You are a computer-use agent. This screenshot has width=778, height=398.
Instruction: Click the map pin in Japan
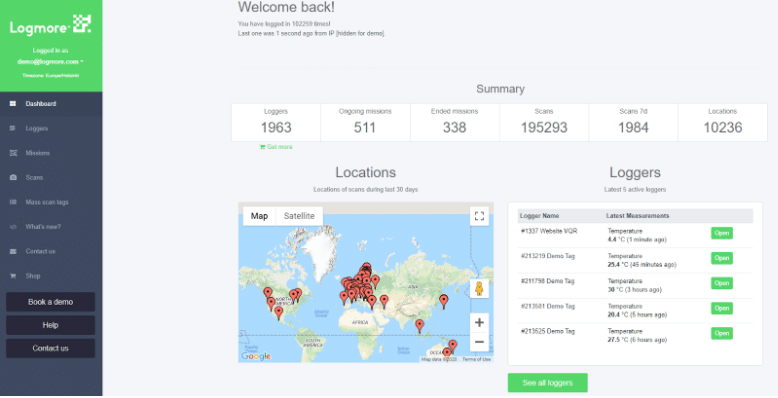pyautogui.click(x=444, y=301)
